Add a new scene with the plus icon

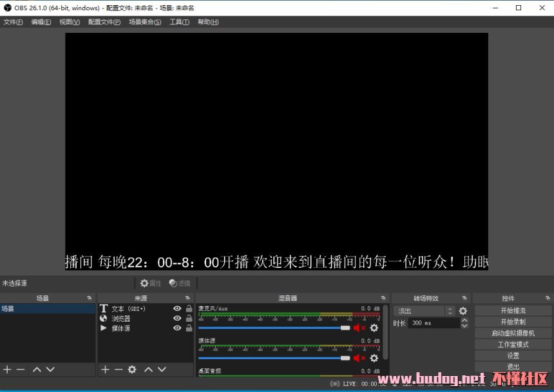tap(7, 369)
